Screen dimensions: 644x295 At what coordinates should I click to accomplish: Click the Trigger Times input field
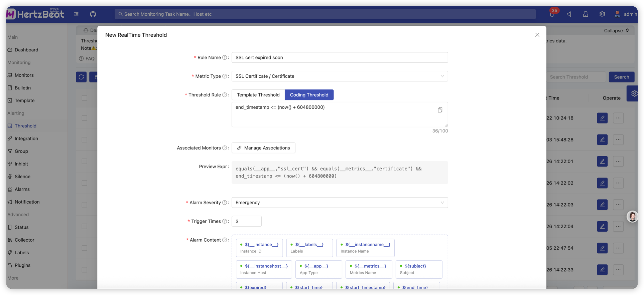tap(247, 221)
